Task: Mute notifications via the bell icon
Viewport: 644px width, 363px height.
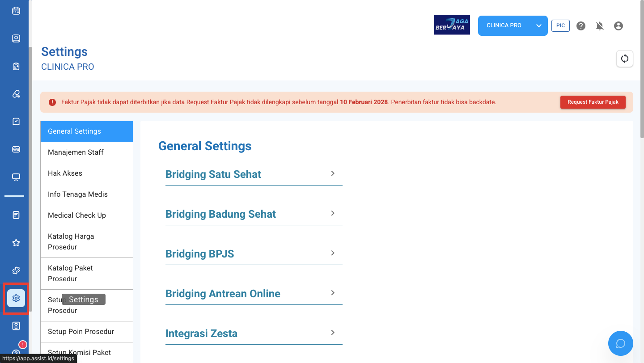Action: pyautogui.click(x=600, y=26)
